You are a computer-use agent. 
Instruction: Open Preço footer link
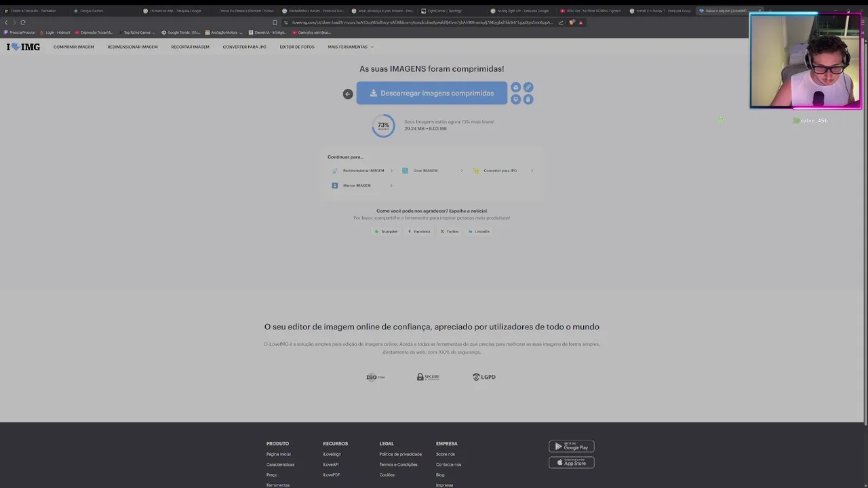[x=272, y=474]
